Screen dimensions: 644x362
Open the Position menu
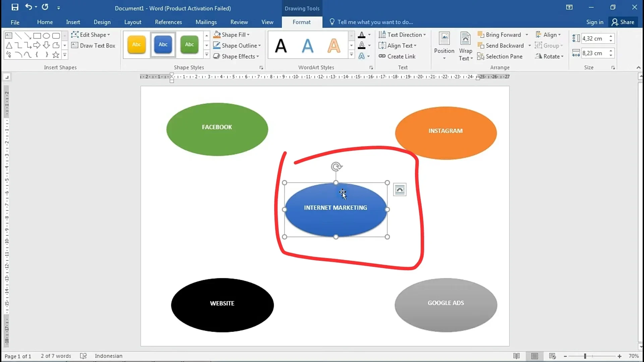coord(444,46)
